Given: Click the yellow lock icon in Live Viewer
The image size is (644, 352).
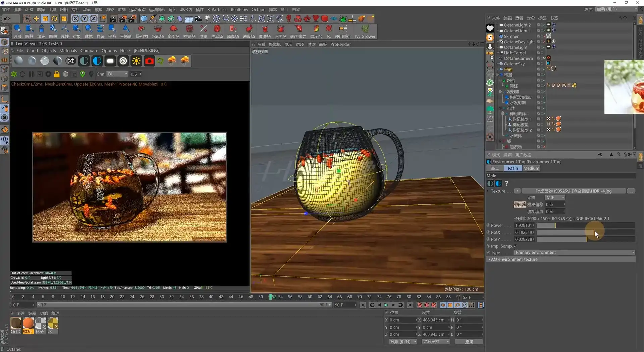Looking at the screenshot, I should 57,74.
